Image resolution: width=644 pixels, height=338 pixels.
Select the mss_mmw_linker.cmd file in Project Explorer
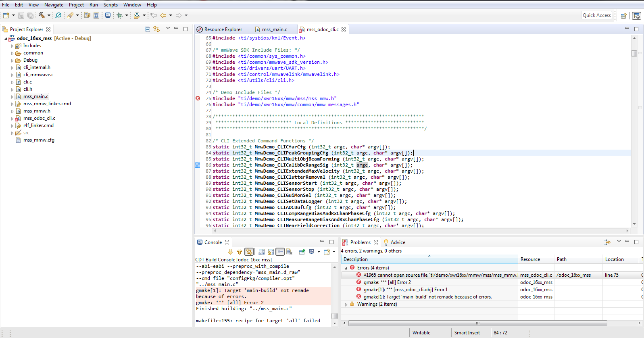click(x=47, y=104)
